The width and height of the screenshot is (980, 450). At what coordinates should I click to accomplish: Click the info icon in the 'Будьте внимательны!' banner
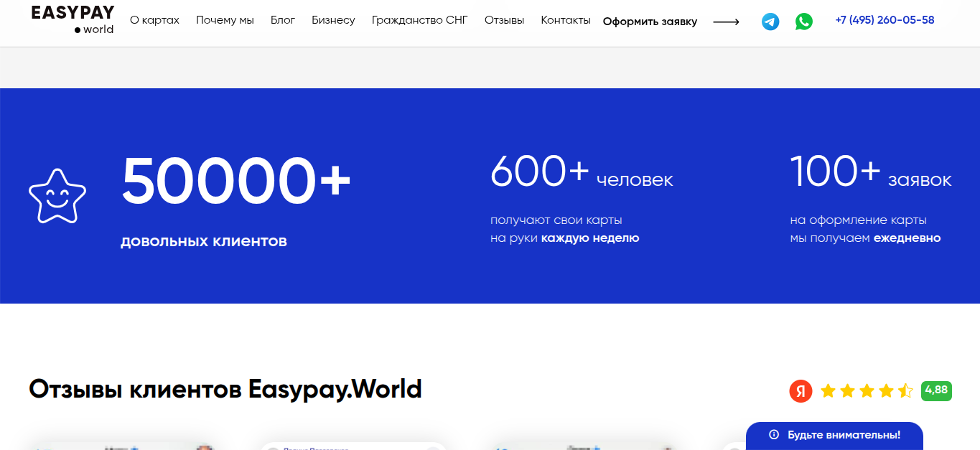pos(773,436)
